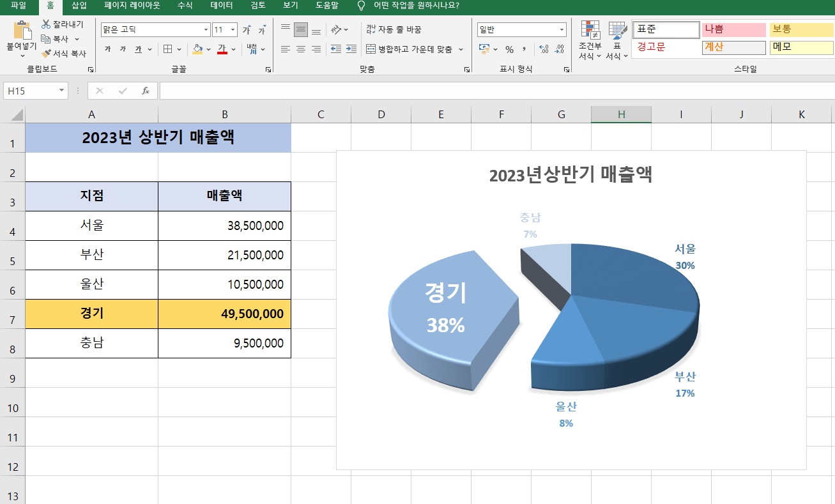Click the formula bar confirm checkmark

pyautogui.click(x=123, y=91)
